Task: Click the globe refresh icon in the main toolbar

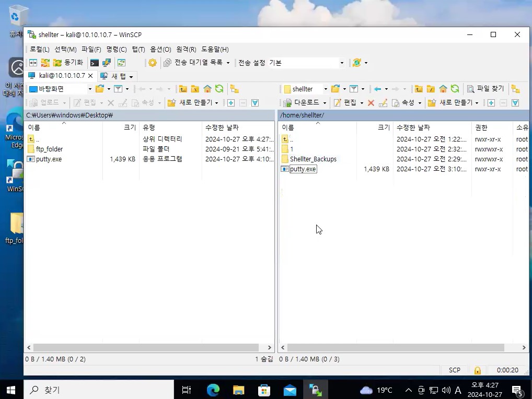Action: [x=356, y=63]
